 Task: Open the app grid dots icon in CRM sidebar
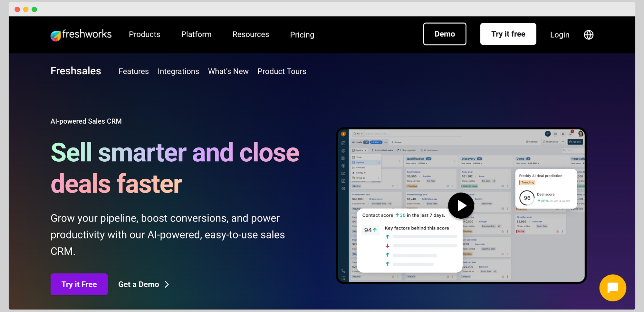[x=343, y=278]
